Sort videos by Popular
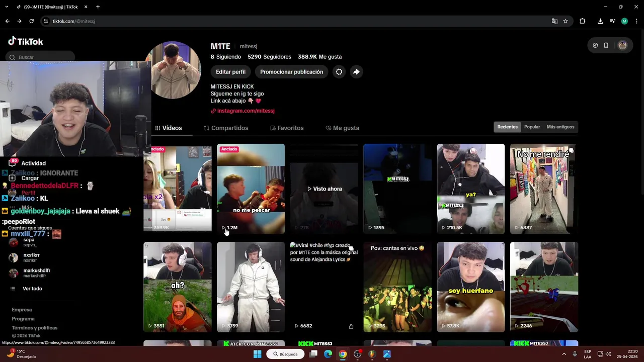644x362 pixels. pyautogui.click(x=532, y=127)
